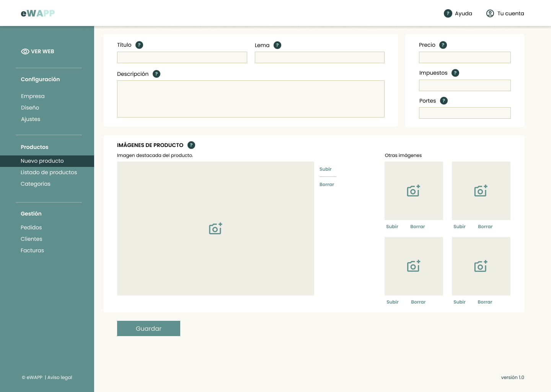
Task: Open the Tu cuenta user menu
Action: tap(505, 13)
